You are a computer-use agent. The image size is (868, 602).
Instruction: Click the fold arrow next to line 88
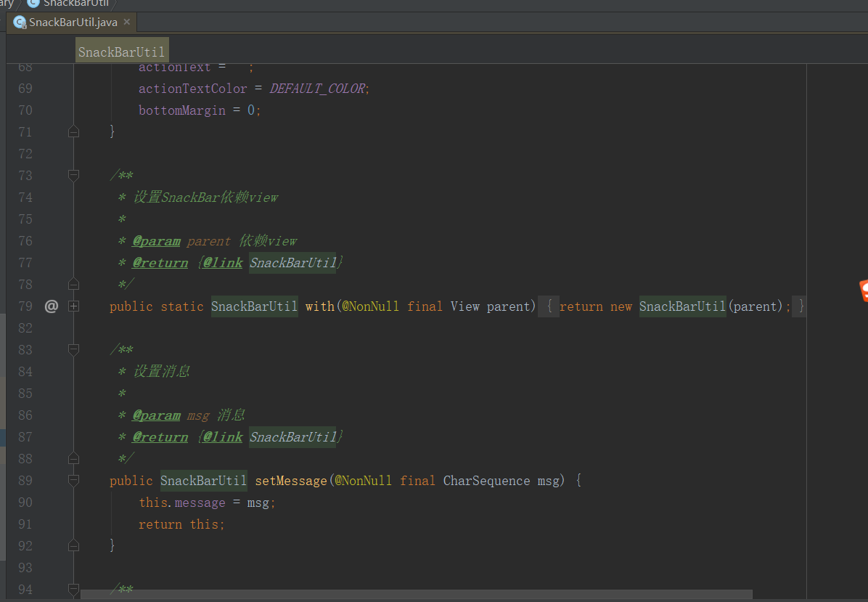pyautogui.click(x=73, y=457)
